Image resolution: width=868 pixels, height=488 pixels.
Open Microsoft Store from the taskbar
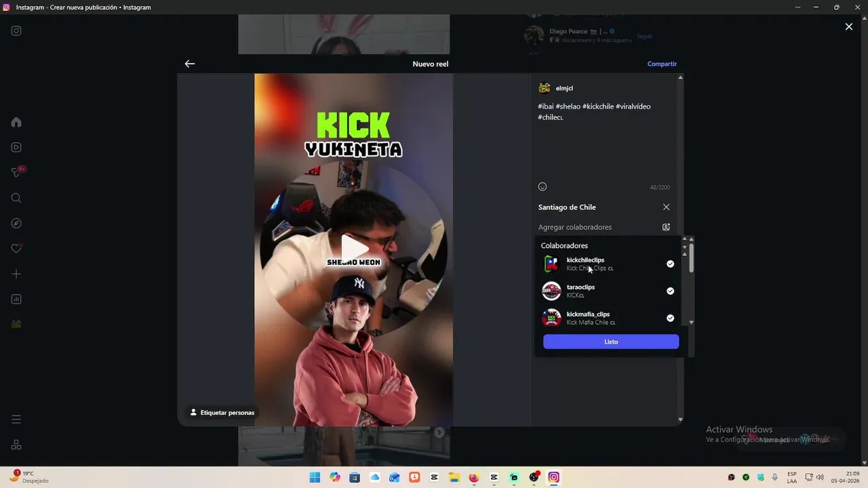[x=355, y=477]
